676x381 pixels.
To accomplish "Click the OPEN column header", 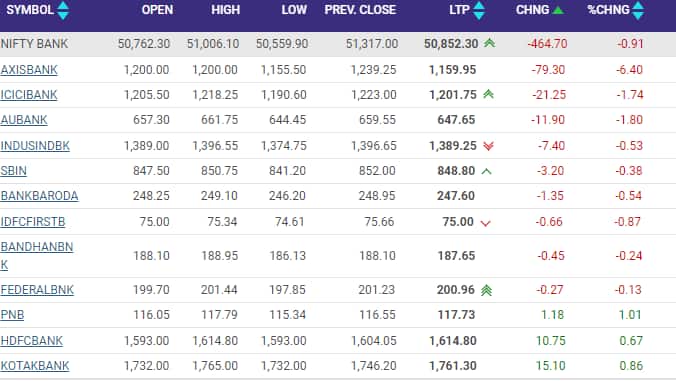I will pyautogui.click(x=157, y=10).
